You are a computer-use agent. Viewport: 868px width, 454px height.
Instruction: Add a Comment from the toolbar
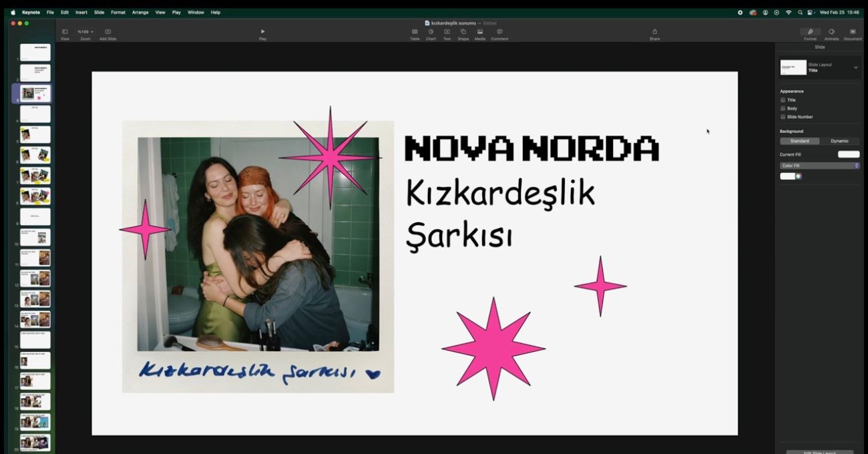click(x=499, y=34)
